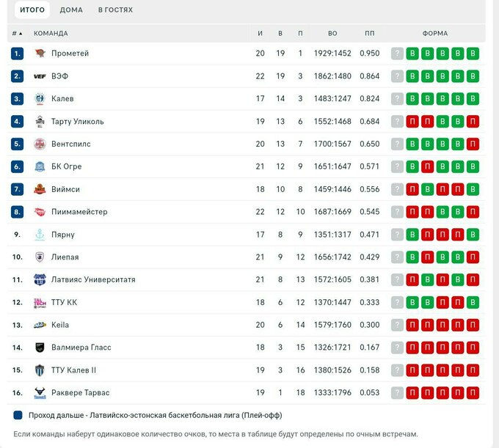
Task: Click the Раквере Тарвас team logo icon
Action: 40,393
